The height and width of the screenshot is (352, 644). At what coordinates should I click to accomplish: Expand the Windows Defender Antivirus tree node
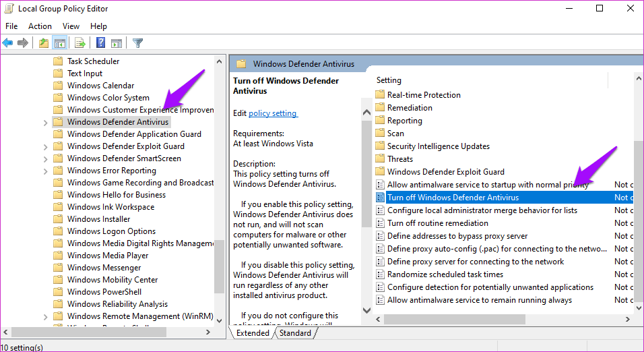pyautogui.click(x=46, y=123)
